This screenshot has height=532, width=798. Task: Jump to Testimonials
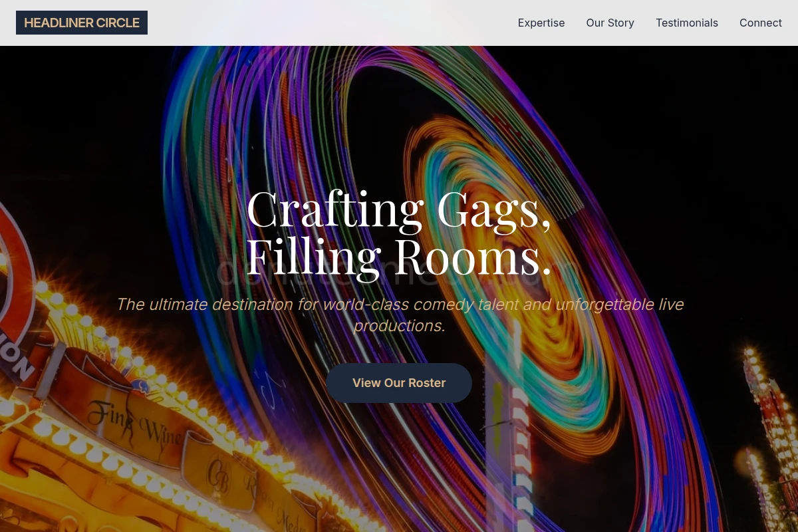pyautogui.click(x=687, y=23)
